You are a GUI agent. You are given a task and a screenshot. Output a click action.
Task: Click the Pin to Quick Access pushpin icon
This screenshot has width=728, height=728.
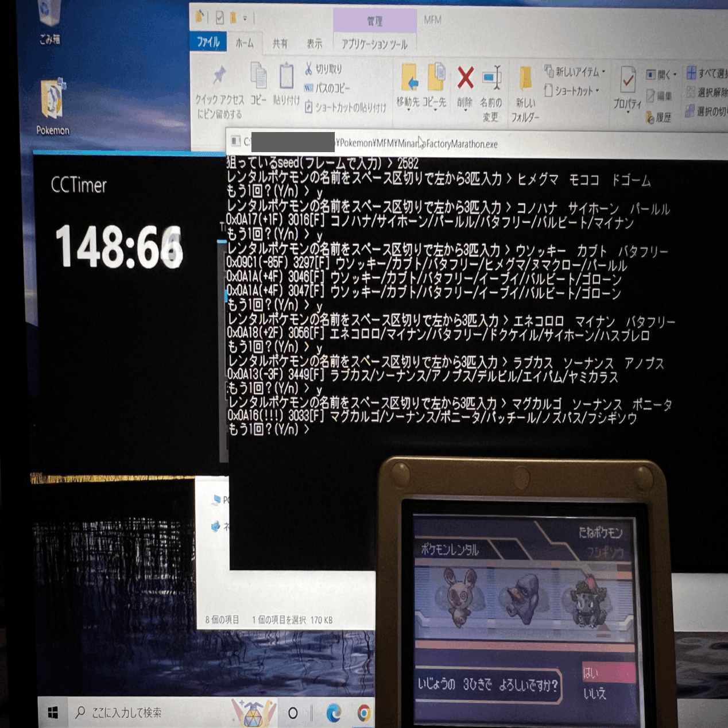click(219, 75)
